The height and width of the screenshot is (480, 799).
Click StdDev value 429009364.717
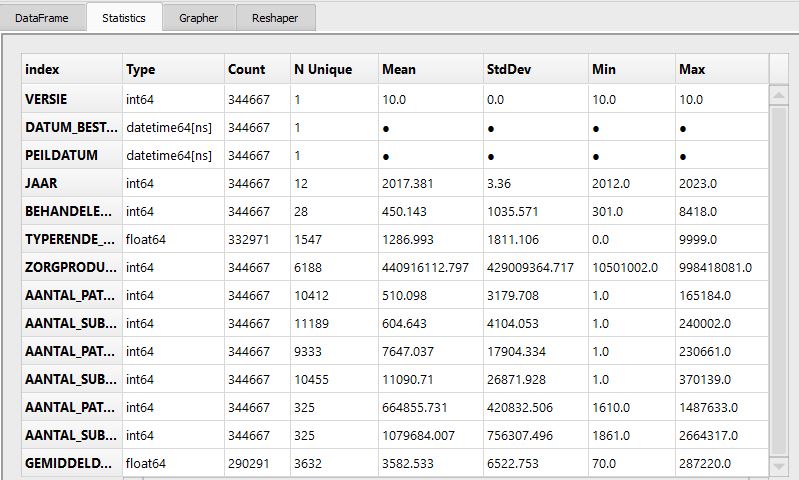coord(530,268)
